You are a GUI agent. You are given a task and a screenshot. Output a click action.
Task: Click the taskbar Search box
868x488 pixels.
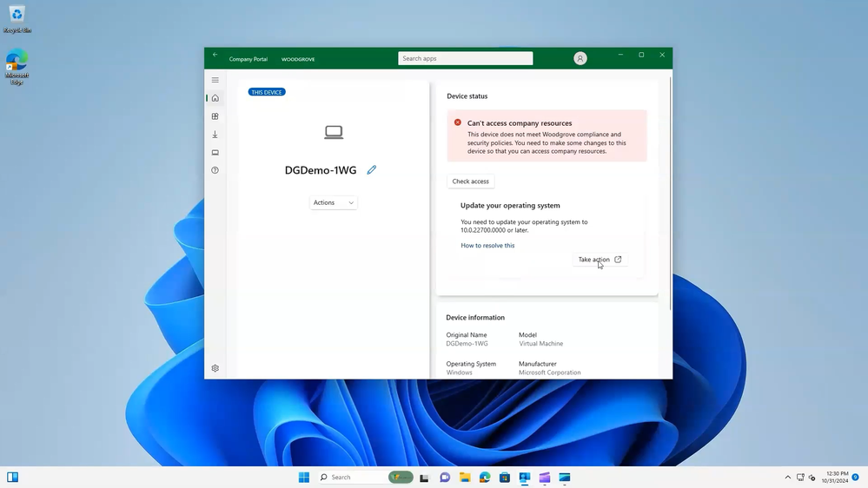coord(365,478)
